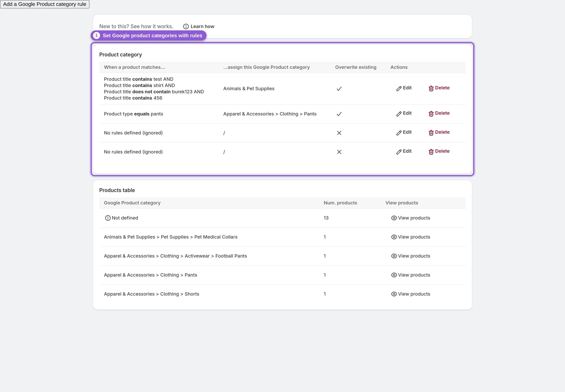Click pencil icon in the pants rule row
This screenshot has height=392, width=565.
pos(399,114)
